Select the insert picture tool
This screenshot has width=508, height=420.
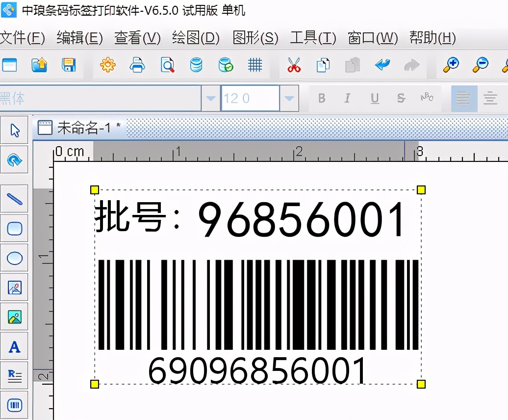15,317
